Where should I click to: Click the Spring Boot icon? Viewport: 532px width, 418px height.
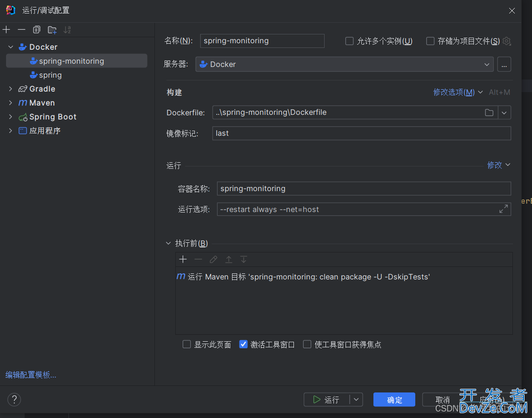coord(23,117)
